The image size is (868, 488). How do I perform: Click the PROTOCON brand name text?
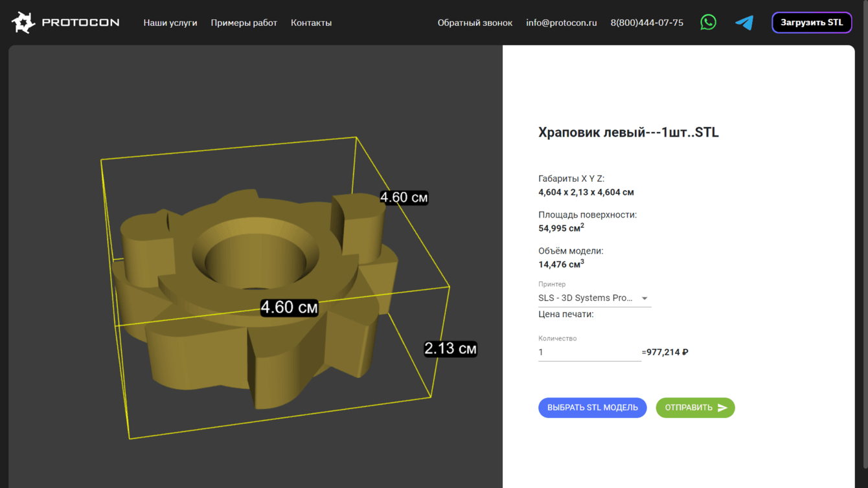coord(80,23)
